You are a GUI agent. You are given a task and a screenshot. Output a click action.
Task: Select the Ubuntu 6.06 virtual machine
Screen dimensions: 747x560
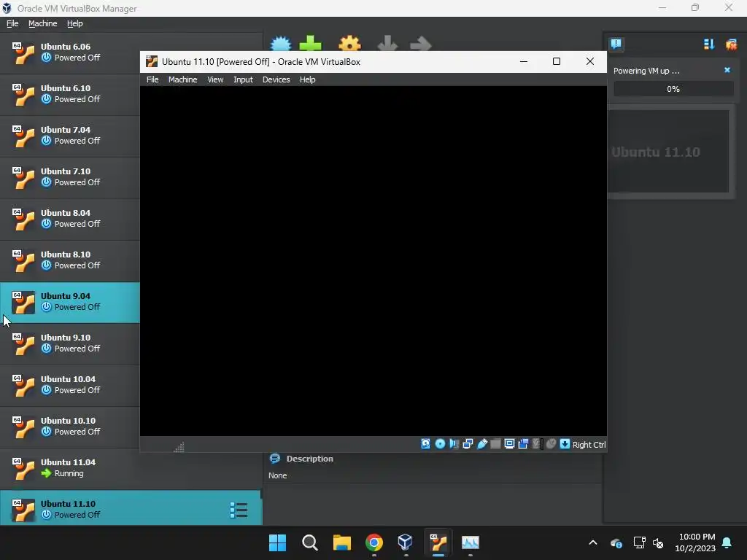click(69, 52)
